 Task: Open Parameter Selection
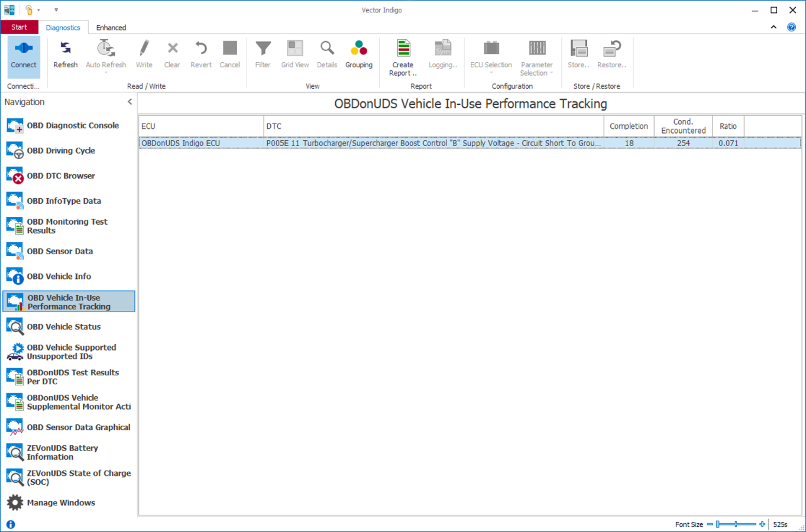point(537,57)
